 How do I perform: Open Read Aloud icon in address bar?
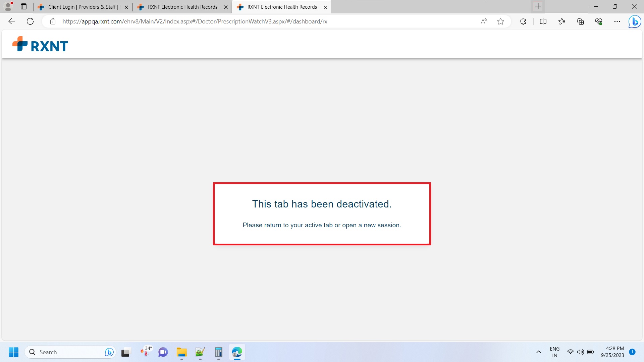point(484,21)
